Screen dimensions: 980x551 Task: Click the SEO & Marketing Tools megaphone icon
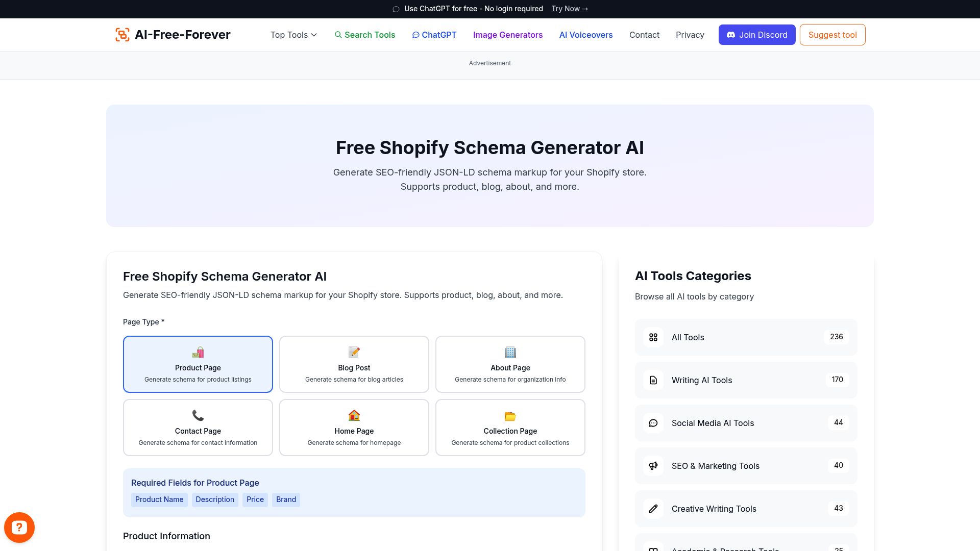pyautogui.click(x=653, y=465)
